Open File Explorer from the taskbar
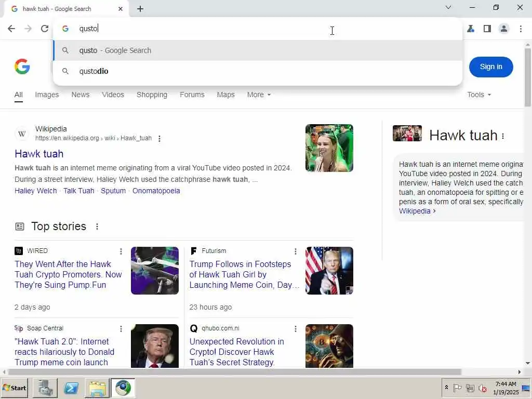 [97, 388]
